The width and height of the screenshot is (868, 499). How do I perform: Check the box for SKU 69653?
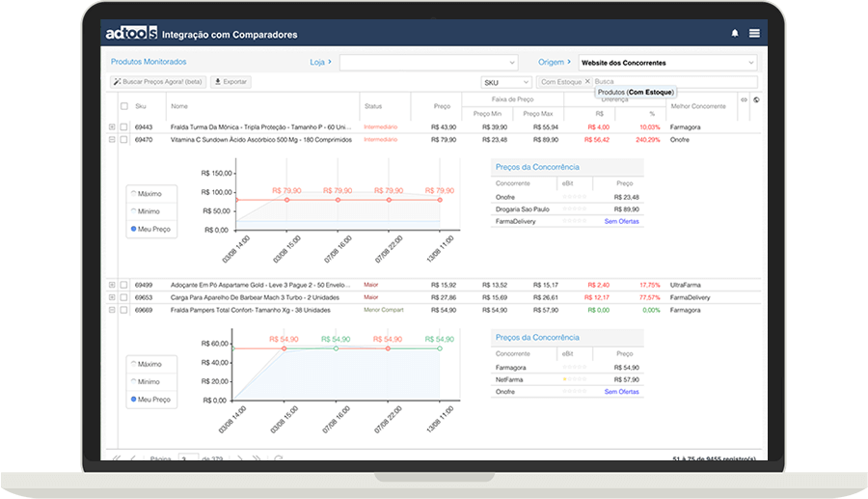pos(124,297)
